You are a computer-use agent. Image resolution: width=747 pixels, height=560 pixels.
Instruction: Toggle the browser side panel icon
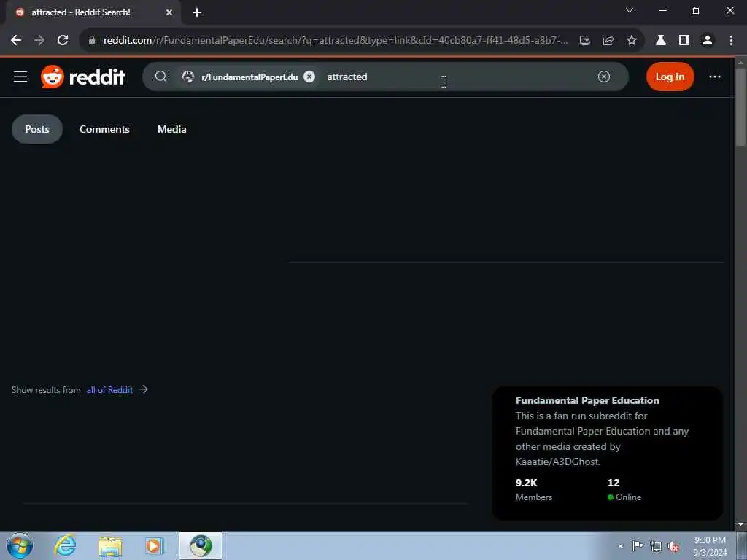[x=684, y=41]
